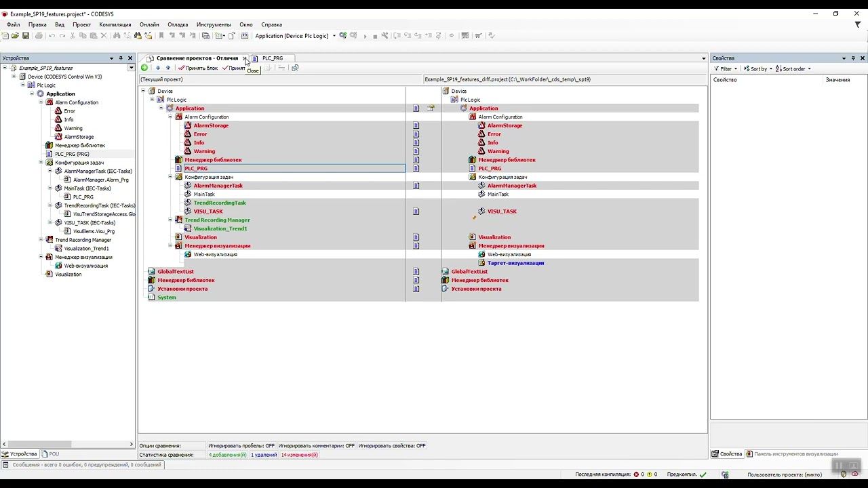Click the Save project toolbar icon
The width and height of the screenshot is (868, 488).
(x=26, y=36)
